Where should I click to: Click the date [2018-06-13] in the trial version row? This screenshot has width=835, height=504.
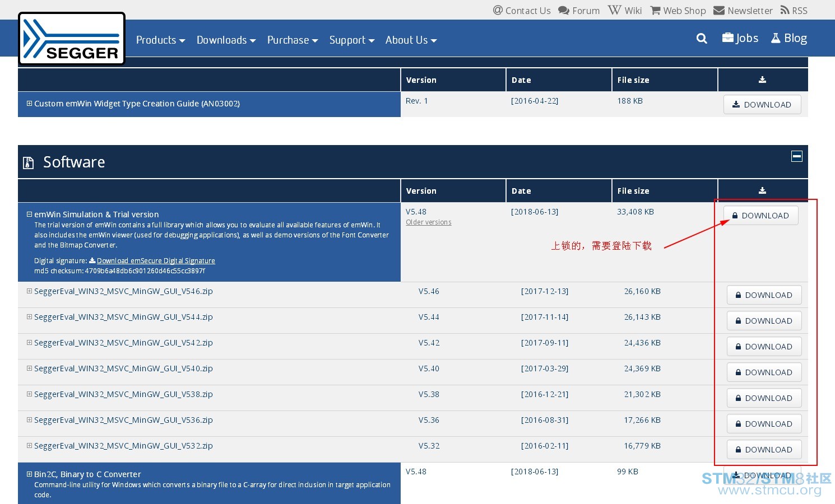(x=535, y=212)
